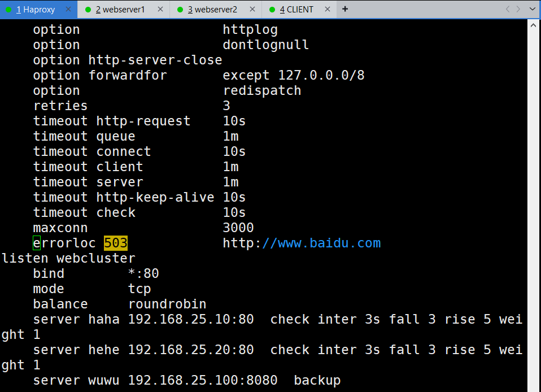Screen dimensions: 541x392
Task: Navigate to previous tabs with left chevron
Action: pos(508,9)
